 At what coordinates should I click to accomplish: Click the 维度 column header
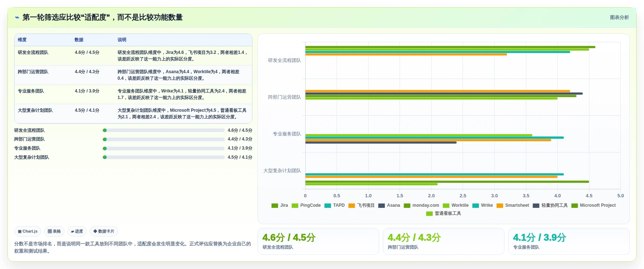22,40
